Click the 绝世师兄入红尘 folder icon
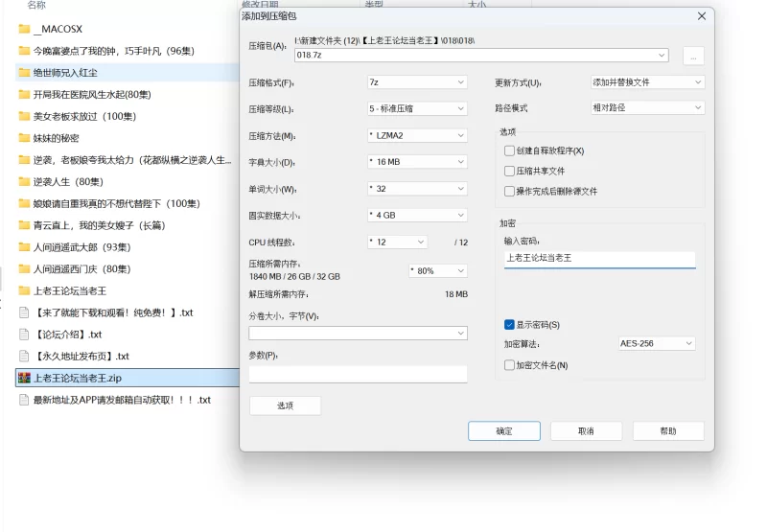Viewport: 767px width, 532px height. pos(24,72)
